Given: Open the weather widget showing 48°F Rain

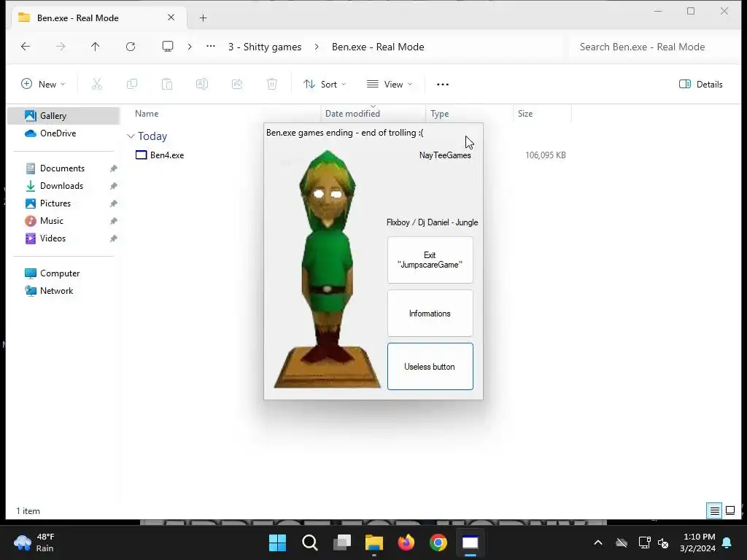Looking at the screenshot, I should pos(34,542).
